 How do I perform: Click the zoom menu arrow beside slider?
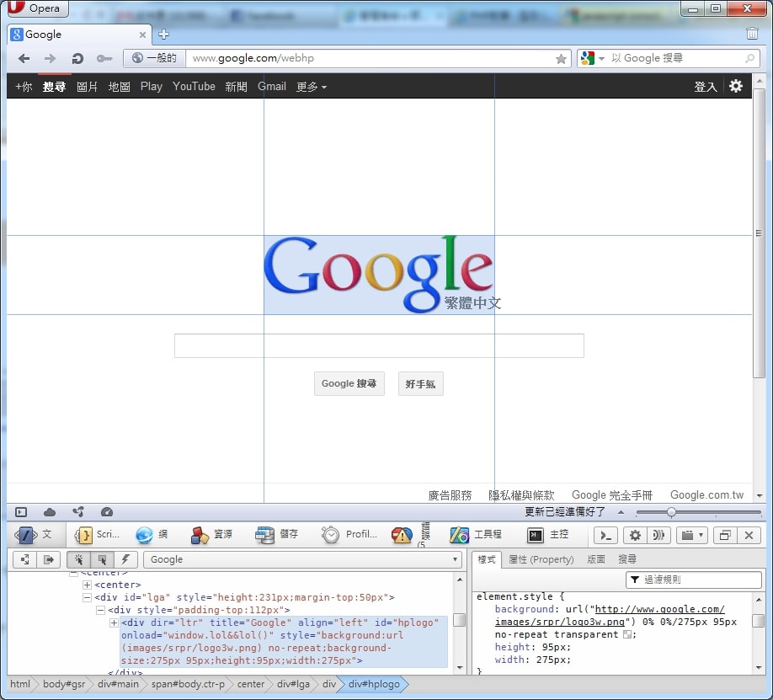tap(621, 512)
